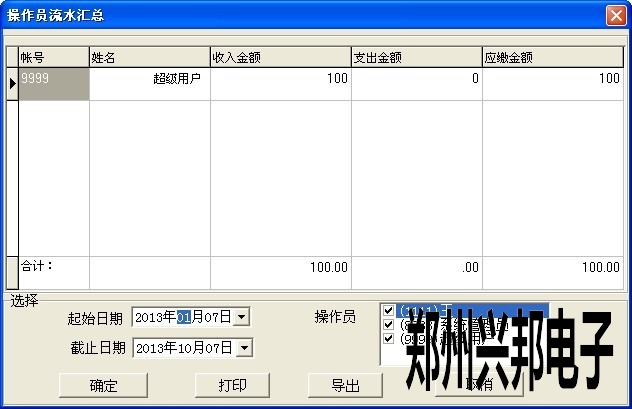Click the 支出金额 column header
The width and height of the screenshot is (632, 409).
pyautogui.click(x=416, y=57)
